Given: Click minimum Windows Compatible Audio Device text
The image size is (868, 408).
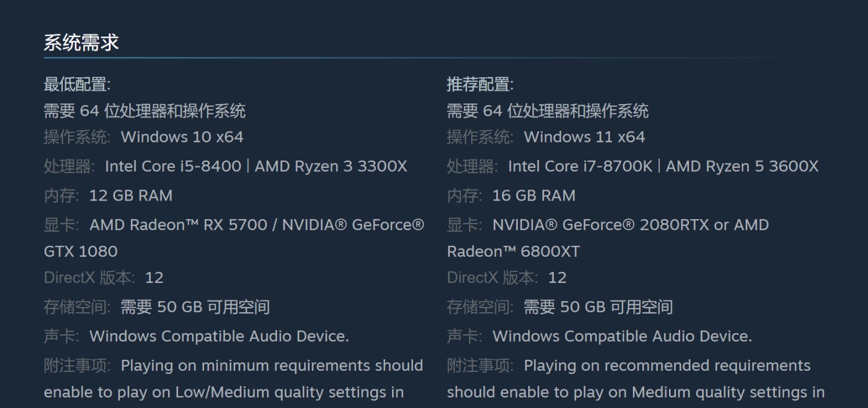Looking at the screenshot, I should click(219, 336).
